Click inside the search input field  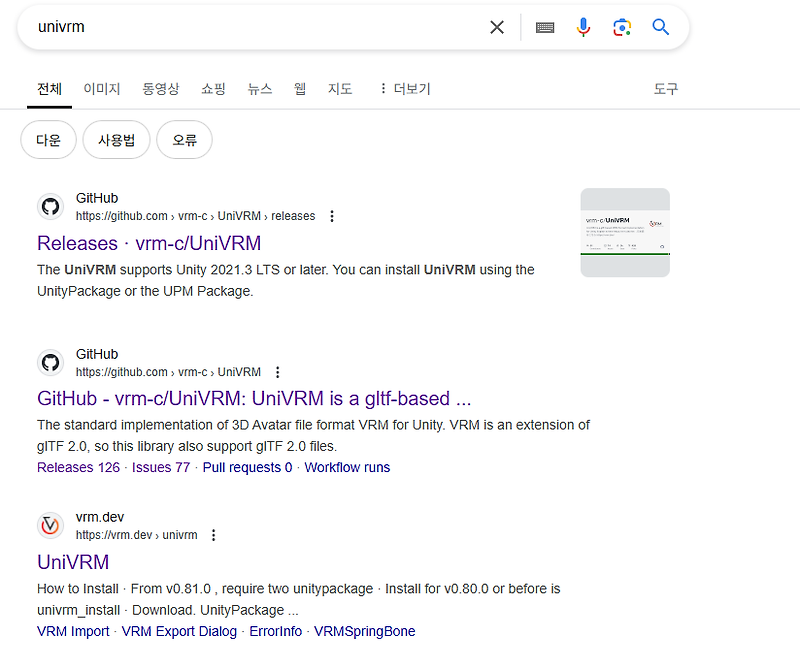point(250,28)
